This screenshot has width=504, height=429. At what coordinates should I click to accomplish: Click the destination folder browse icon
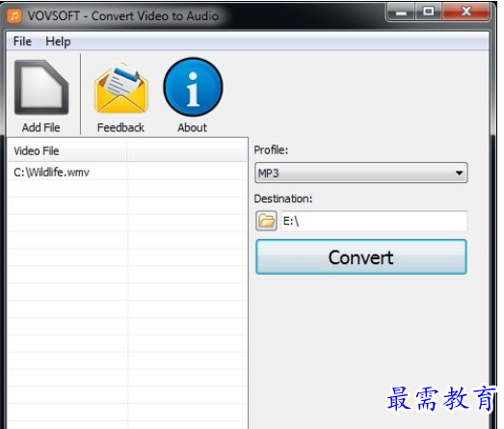tap(266, 221)
